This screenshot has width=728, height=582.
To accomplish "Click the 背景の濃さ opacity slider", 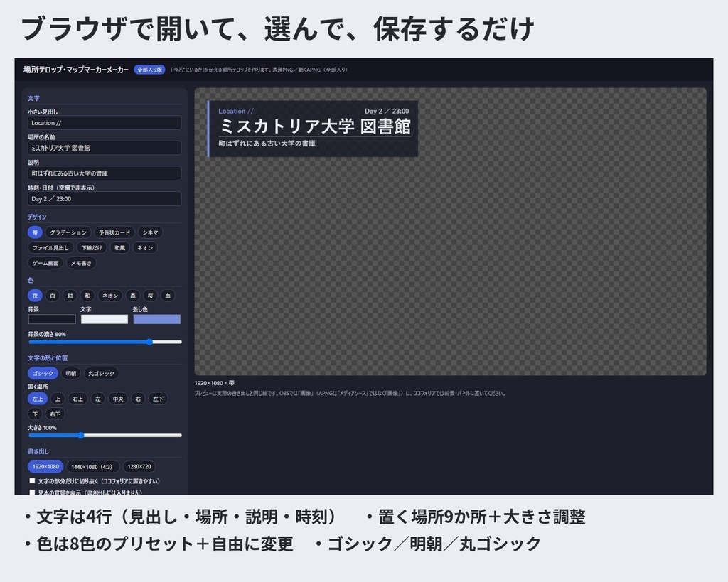I will click(105, 342).
